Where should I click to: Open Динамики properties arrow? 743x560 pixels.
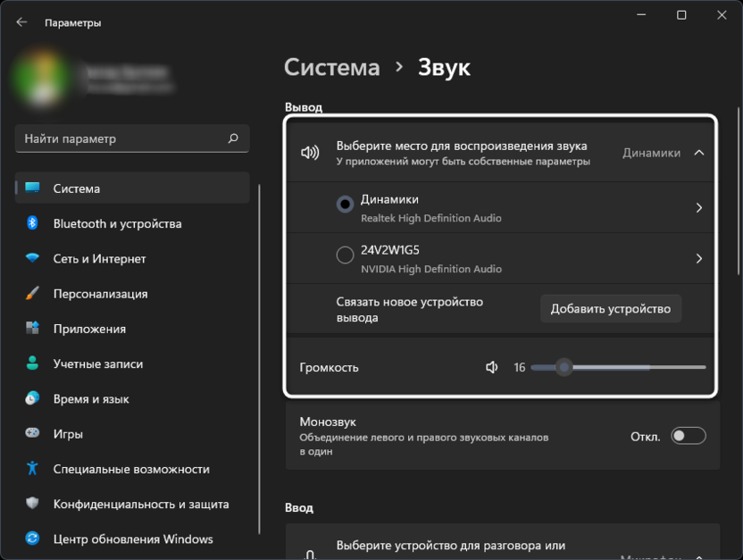(698, 208)
